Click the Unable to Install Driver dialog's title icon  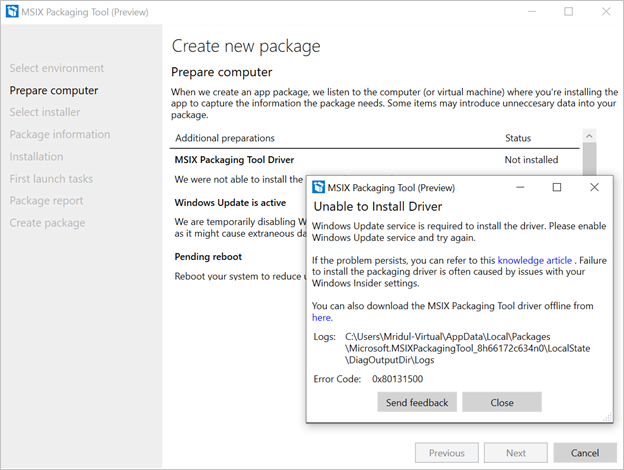[x=319, y=187]
